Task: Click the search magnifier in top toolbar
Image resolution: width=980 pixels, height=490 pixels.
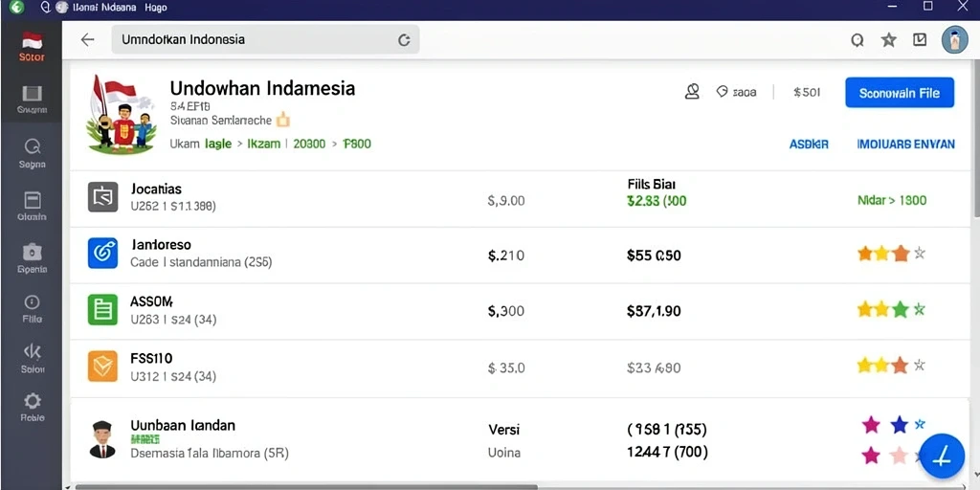Action: (x=857, y=40)
